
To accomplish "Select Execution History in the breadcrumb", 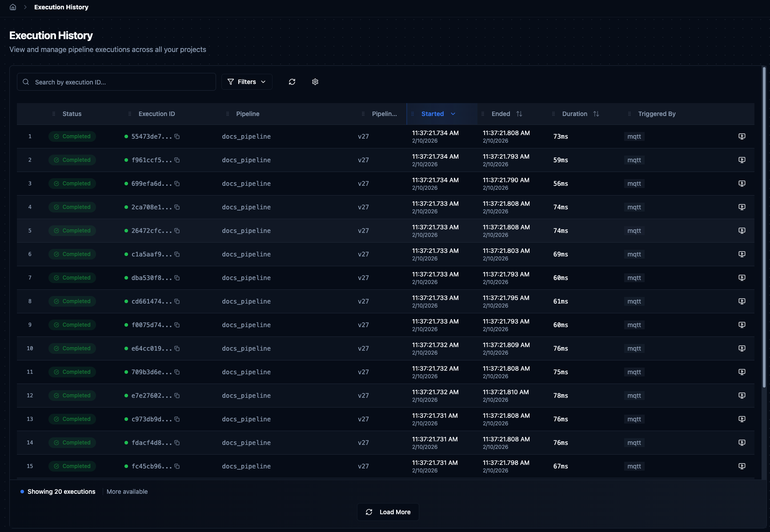I will (61, 7).
